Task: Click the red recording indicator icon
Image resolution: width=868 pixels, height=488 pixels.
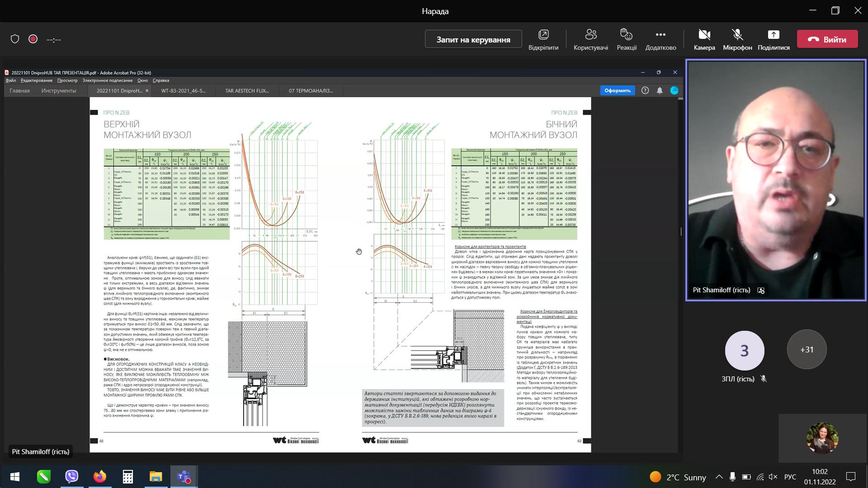Action: [x=33, y=39]
